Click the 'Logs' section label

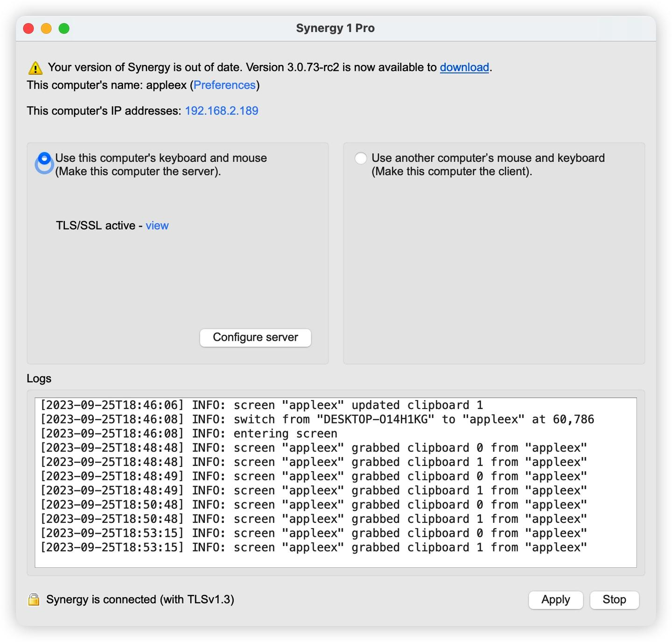(x=39, y=378)
